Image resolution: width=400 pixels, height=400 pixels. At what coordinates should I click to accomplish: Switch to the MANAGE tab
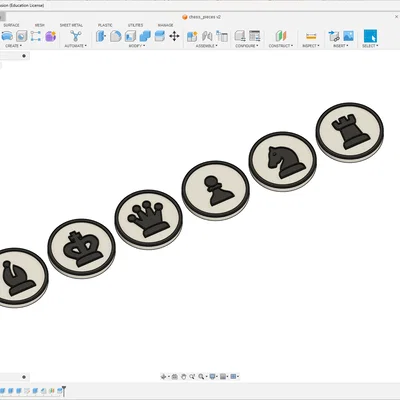(x=165, y=25)
